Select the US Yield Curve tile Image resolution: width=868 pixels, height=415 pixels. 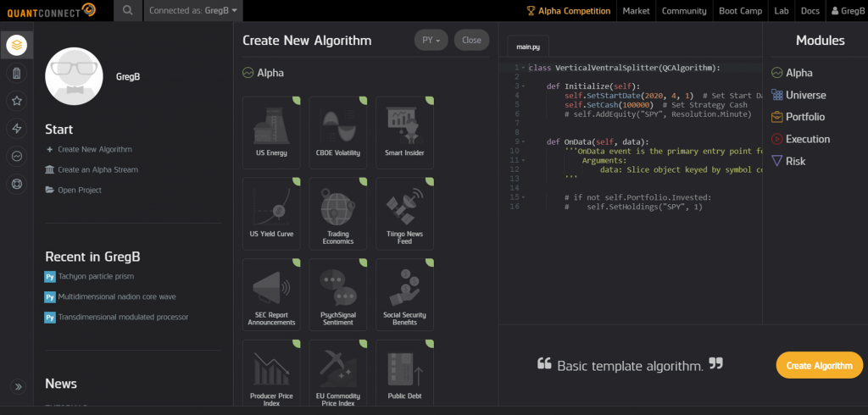(x=271, y=213)
